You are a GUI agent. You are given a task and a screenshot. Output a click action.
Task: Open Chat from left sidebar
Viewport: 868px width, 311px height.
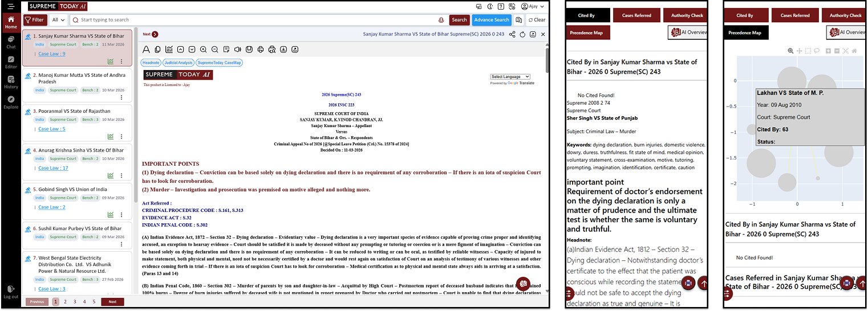click(x=11, y=43)
